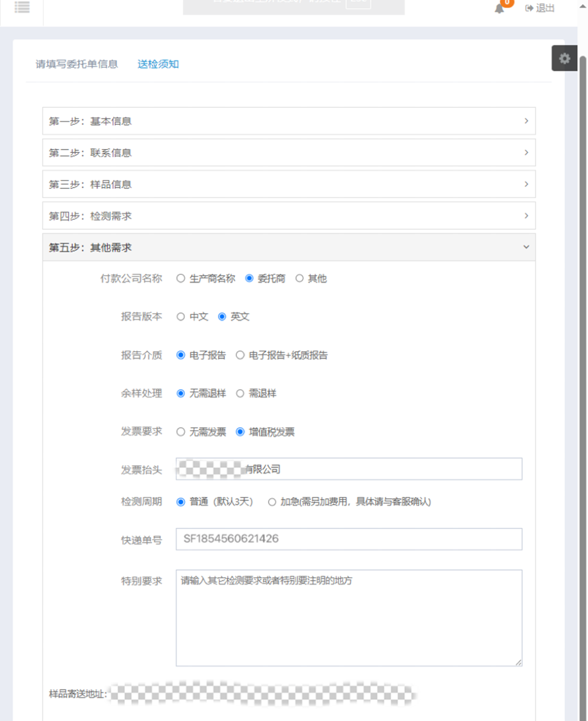Select 生产商名称 as paying company

click(181, 278)
